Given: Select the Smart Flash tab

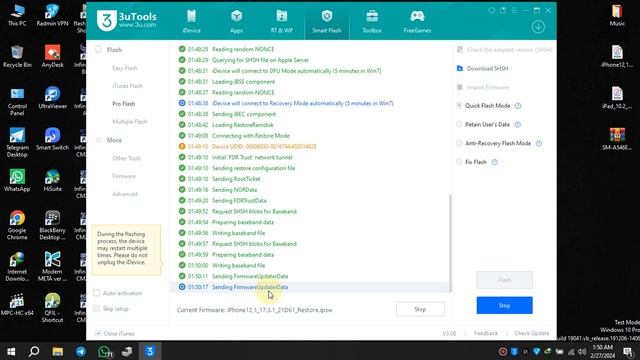Looking at the screenshot, I should pyautogui.click(x=327, y=22).
